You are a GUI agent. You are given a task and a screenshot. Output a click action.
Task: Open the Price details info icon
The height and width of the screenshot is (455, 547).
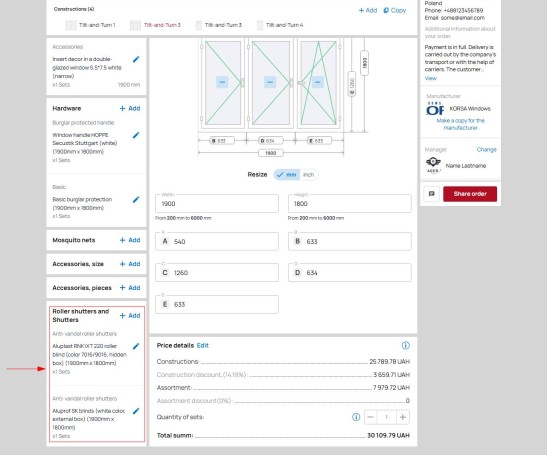(405, 345)
